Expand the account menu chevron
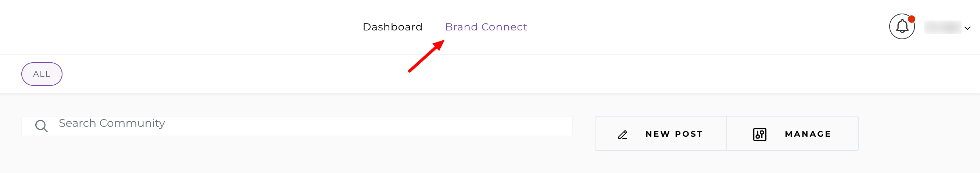This screenshot has height=173, width=980. [x=968, y=28]
